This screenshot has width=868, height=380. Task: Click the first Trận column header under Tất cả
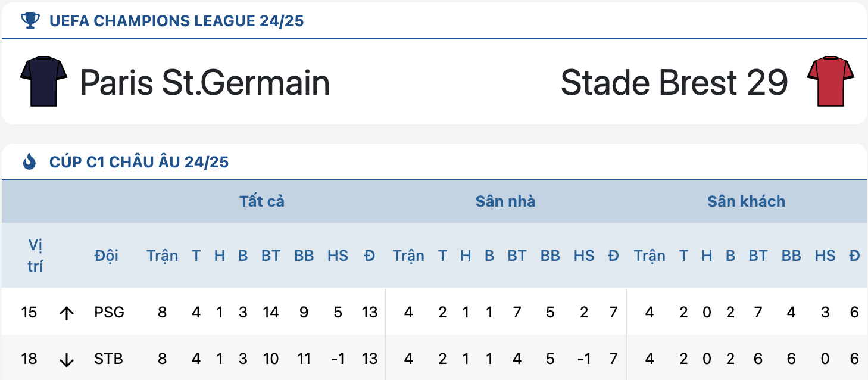pos(163,256)
